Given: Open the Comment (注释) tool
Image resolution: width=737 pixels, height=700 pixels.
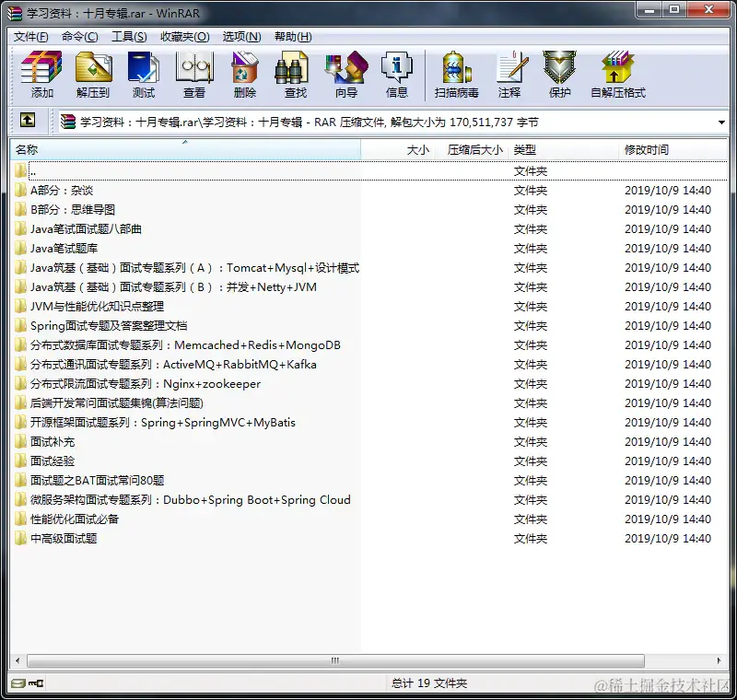Looking at the screenshot, I should point(510,75).
